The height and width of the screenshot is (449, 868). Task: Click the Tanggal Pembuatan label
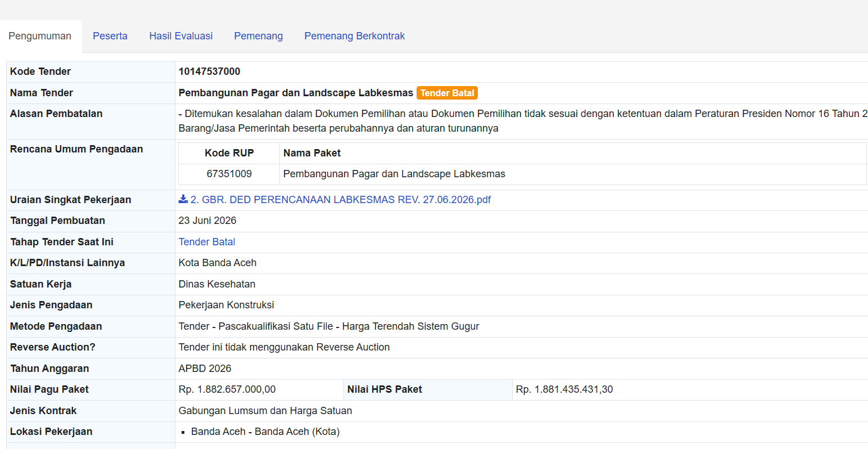(57, 221)
